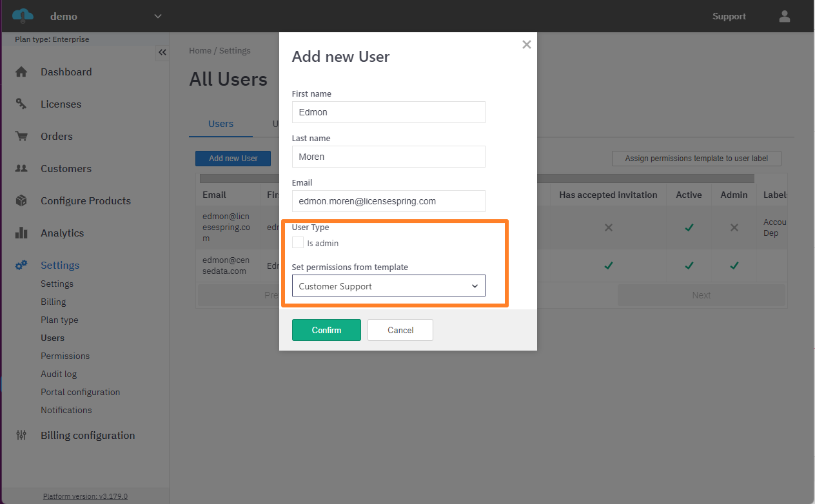Click the Analytics bar chart icon
This screenshot has width=815, height=504.
21,233
